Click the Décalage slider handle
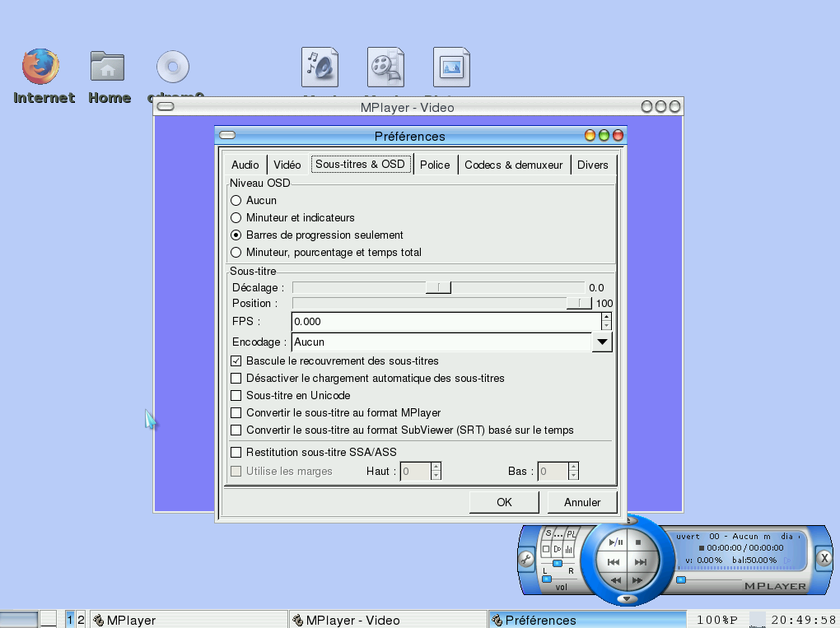Viewport: 840px width, 628px height. coord(438,288)
